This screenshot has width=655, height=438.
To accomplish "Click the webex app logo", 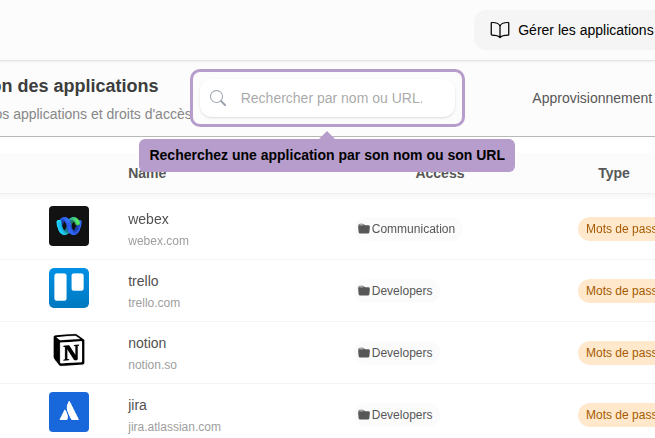I will click(x=69, y=226).
